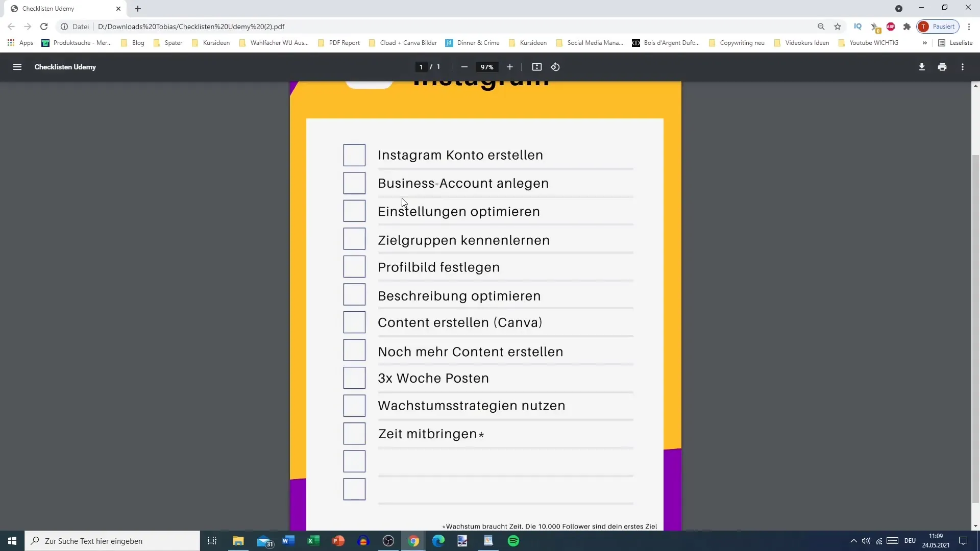980x551 pixels.
Task: Open the extensions puzzle menu
Action: coord(907,27)
